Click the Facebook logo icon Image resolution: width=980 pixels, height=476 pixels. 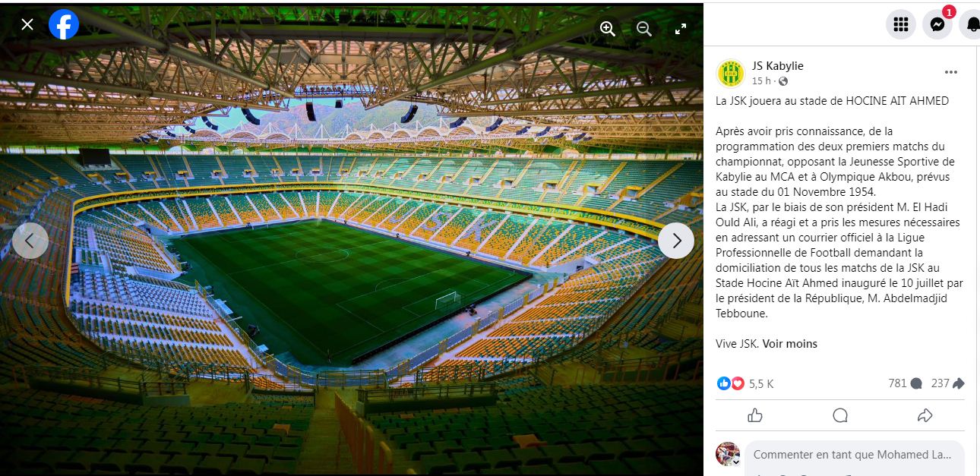tap(64, 24)
